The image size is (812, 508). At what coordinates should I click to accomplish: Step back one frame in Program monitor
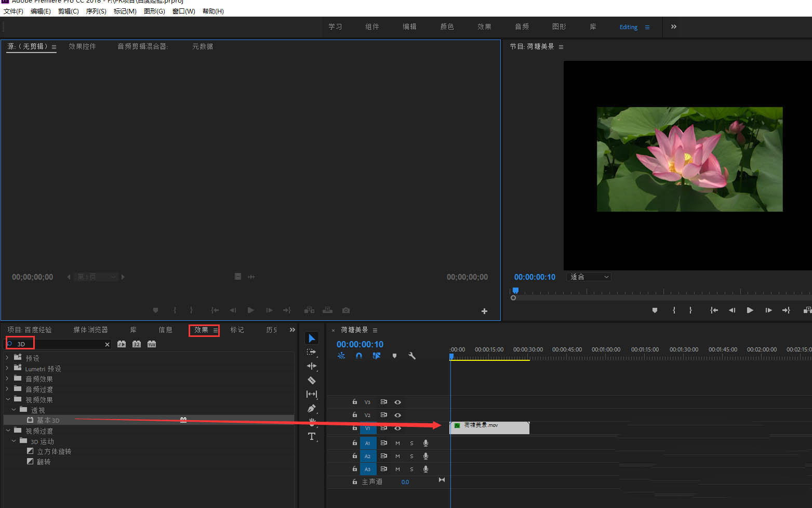point(731,310)
